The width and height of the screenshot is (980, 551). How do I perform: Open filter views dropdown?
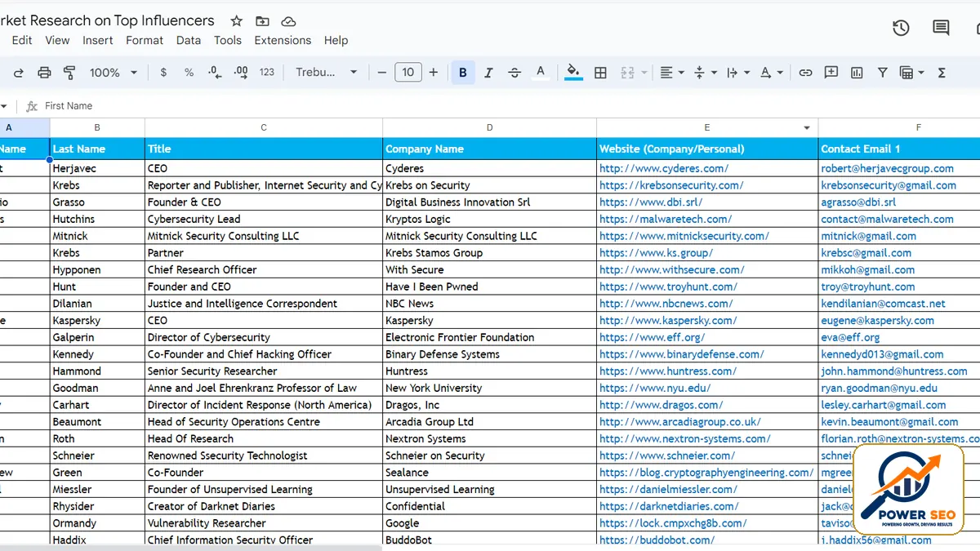coord(911,73)
